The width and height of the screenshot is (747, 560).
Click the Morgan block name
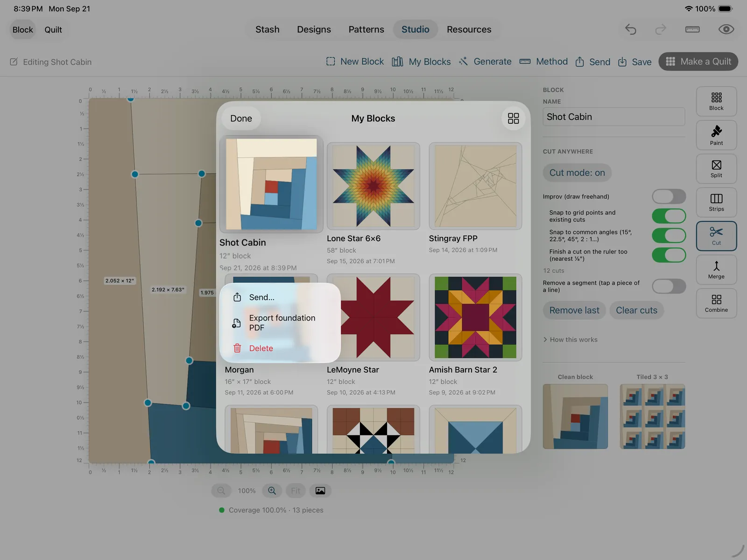[x=239, y=370]
